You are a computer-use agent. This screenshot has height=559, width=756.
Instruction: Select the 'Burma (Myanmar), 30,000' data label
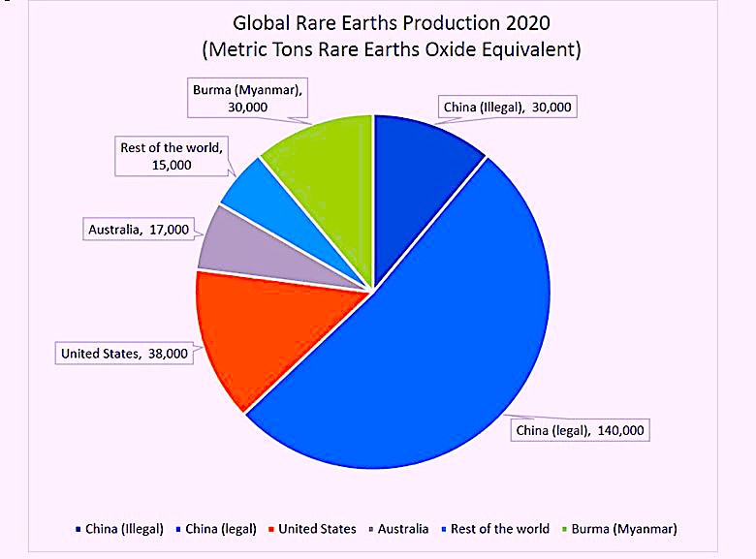click(x=247, y=98)
